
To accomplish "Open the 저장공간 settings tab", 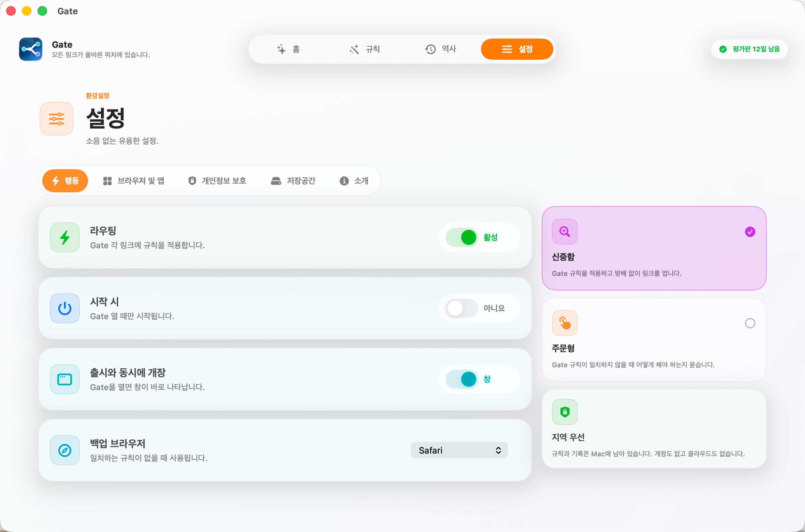I will pos(293,181).
